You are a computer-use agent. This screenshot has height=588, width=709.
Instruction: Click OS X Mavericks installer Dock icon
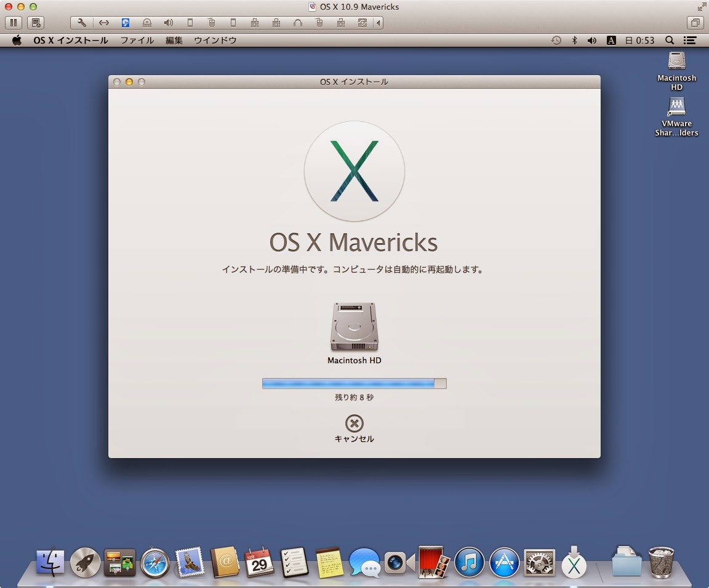tap(574, 562)
